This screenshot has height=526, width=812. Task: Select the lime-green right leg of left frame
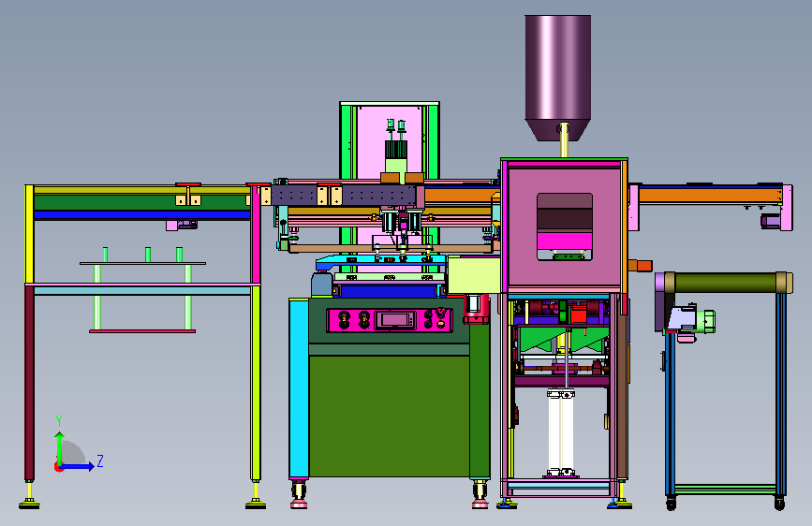tap(256, 383)
